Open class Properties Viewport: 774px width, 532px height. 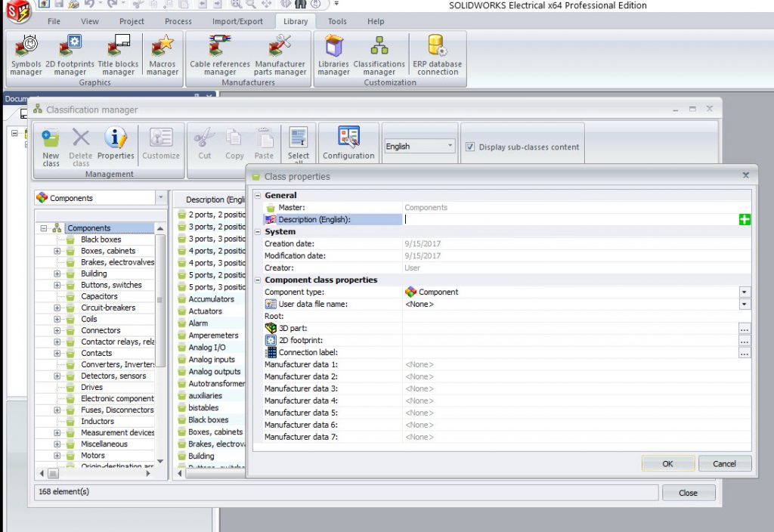pos(116,143)
